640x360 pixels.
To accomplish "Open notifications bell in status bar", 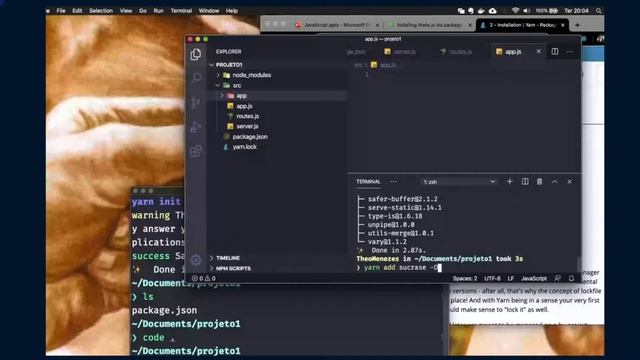I will tap(571, 278).
